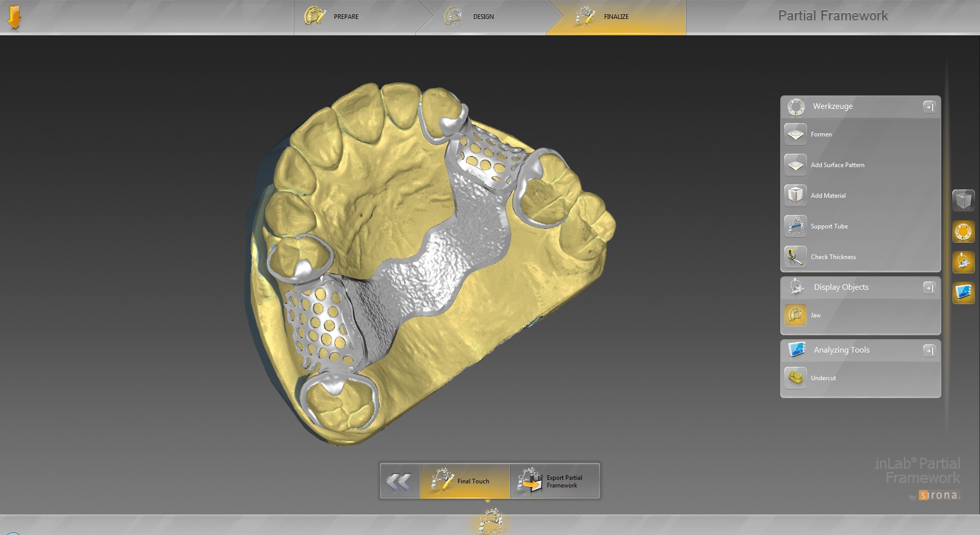Image resolution: width=980 pixels, height=535 pixels.
Task: Toggle Jaw display object visibility
Action: coord(796,315)
